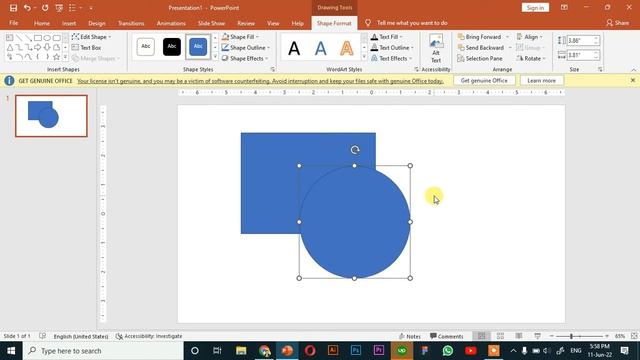Dismiss the Get Genuine Office banner
Screen dimensions: 640x360
633,80
